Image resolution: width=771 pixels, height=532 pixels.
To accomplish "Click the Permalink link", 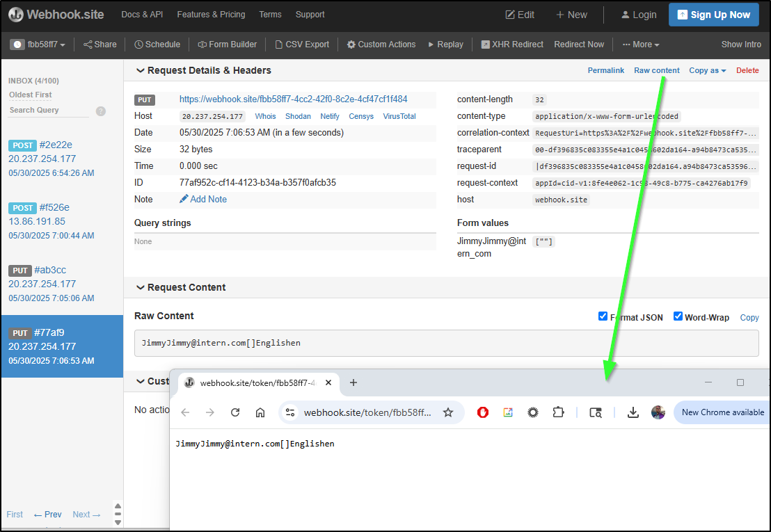I will pos(606,70).
